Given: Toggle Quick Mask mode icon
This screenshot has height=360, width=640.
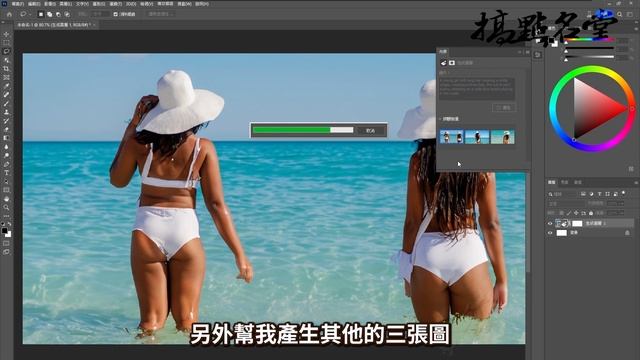Looking at the screenshot, I should 6,244.
